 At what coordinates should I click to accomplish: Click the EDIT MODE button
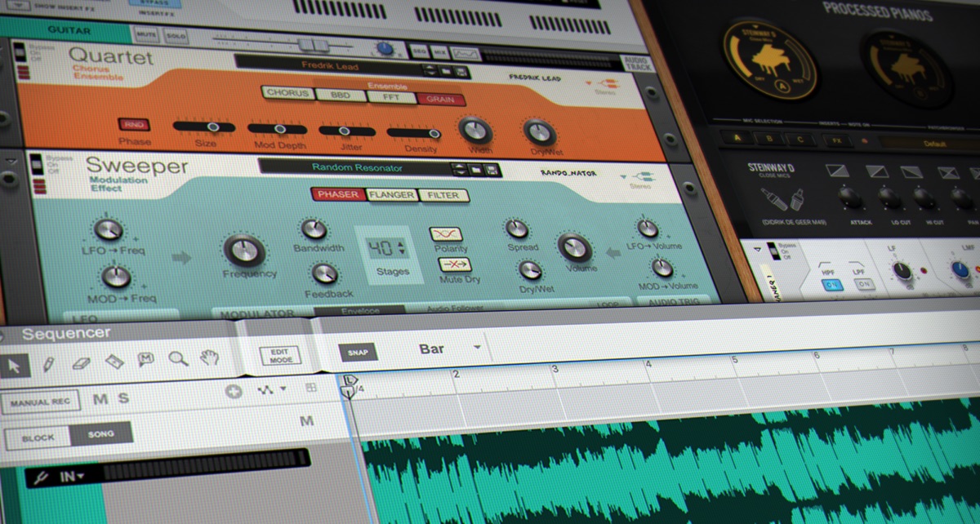pyautogui.click(x=280, y=355)
